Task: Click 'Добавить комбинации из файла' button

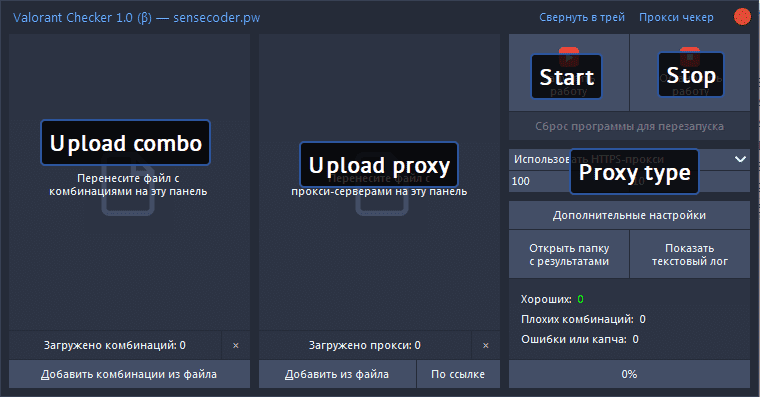Action: click(129, 374)
